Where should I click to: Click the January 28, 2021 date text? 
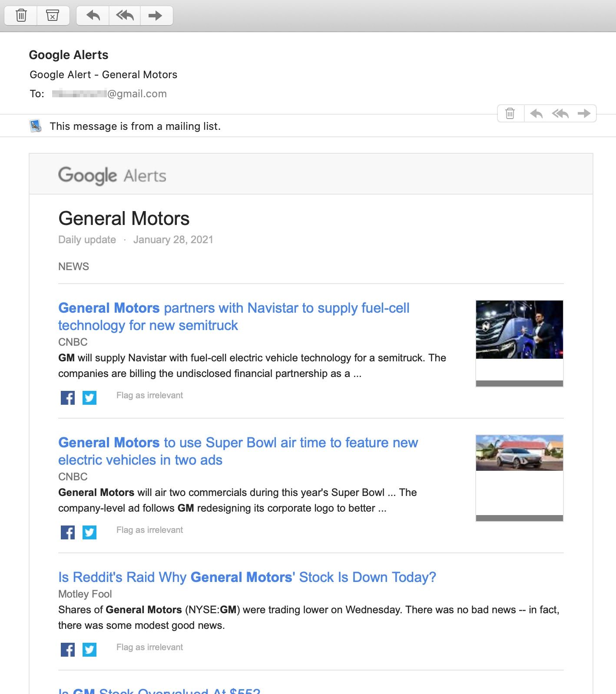coord(173,240)
